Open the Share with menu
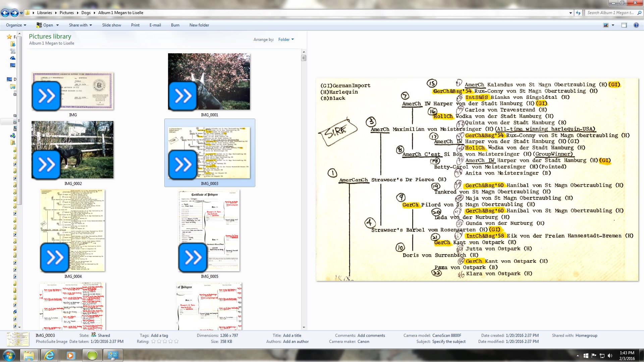644x362 pixels. click(80, 25)
